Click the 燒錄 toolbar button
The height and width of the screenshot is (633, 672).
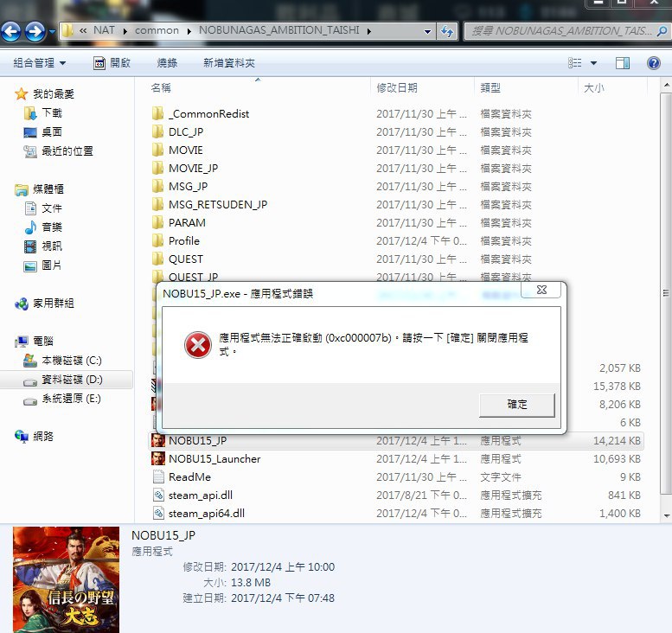click(167, 63)
